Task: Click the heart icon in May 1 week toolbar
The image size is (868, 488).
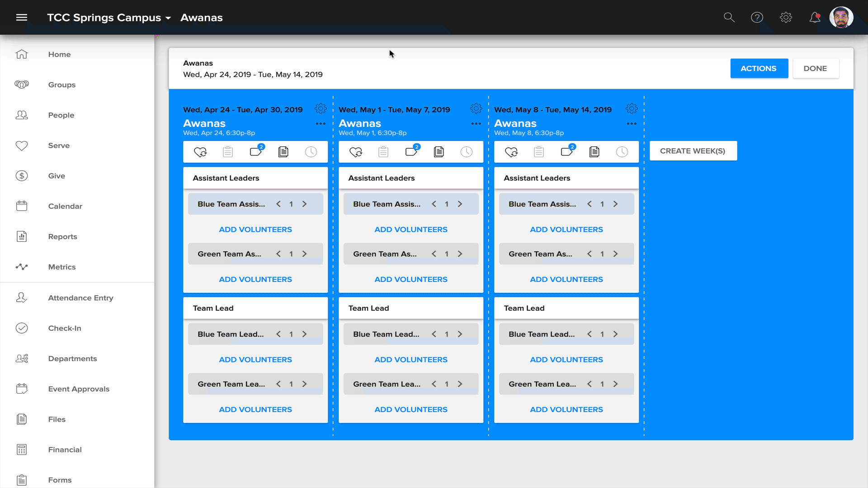Action: click(x=356, y=152)
